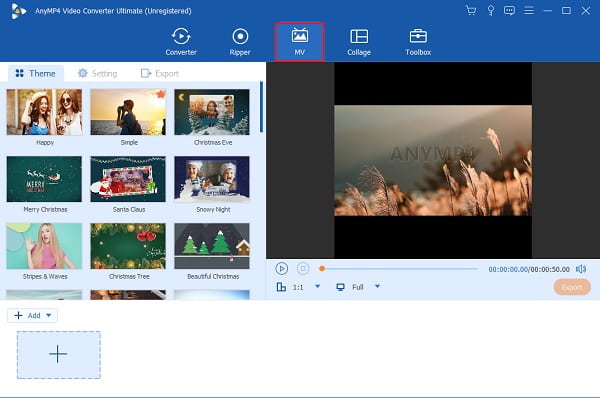Click the aspect ratio icon
Viewport: 600px width, 398px height.
tap(281, 287)
